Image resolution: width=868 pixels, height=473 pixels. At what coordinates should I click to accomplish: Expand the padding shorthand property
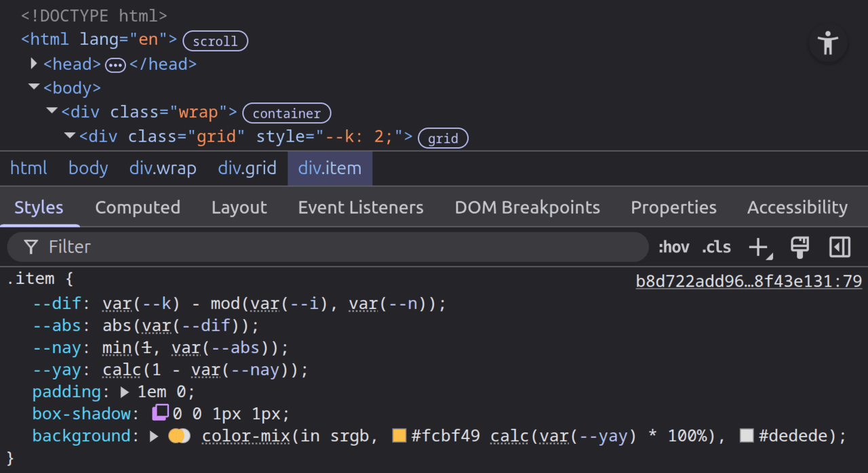125,392
